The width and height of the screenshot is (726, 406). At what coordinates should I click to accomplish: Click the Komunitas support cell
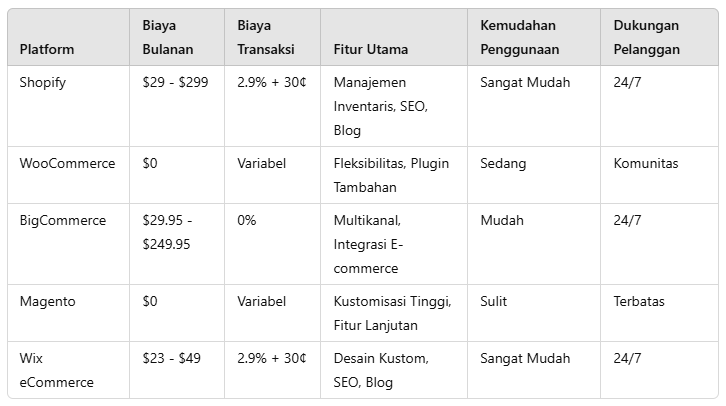coord(646,163)
